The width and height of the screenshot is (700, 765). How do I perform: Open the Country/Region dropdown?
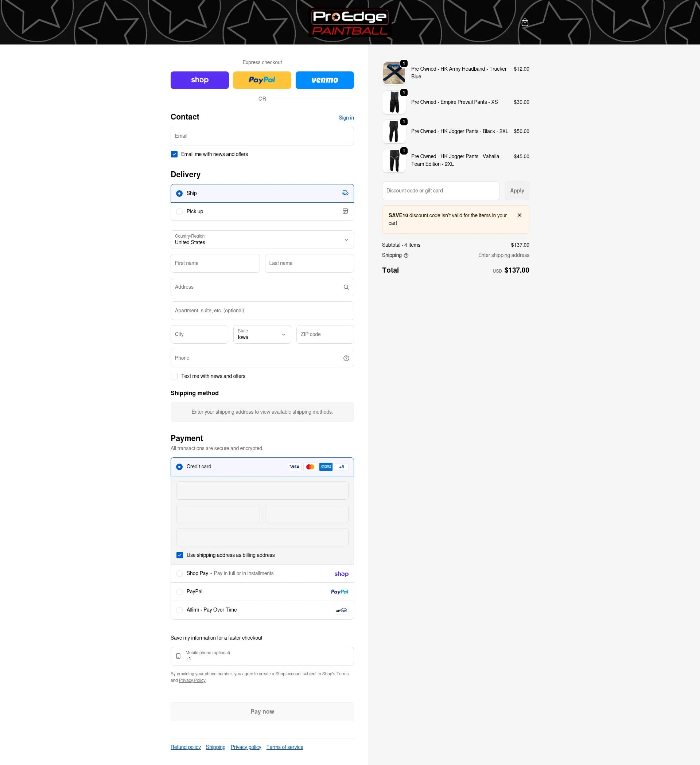[261, 239]
